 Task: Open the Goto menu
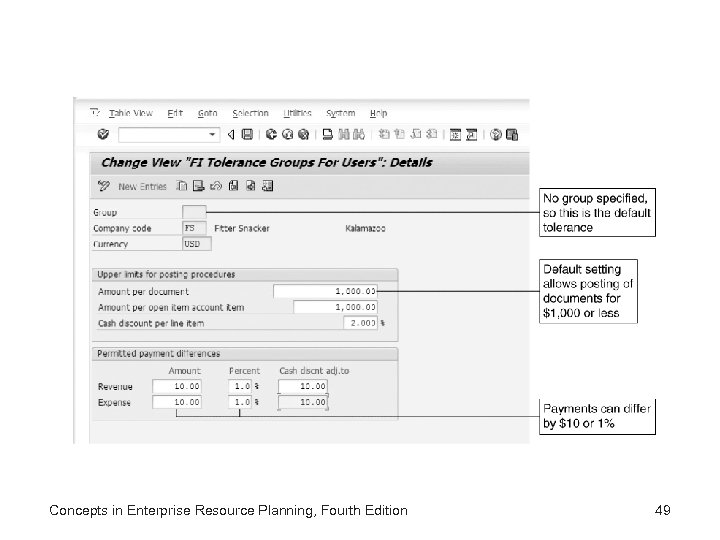[x=208, y=113]
